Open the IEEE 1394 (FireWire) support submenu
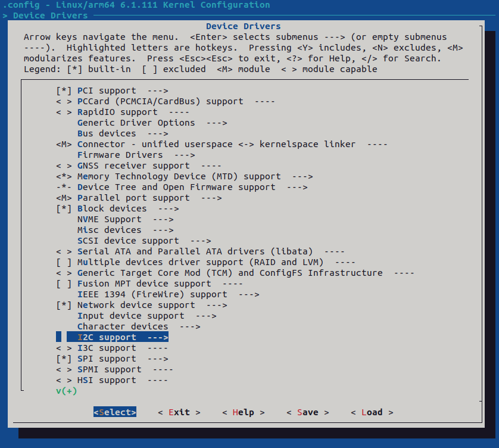Screen dimensions: 499x448 click(x=169, y=294)
